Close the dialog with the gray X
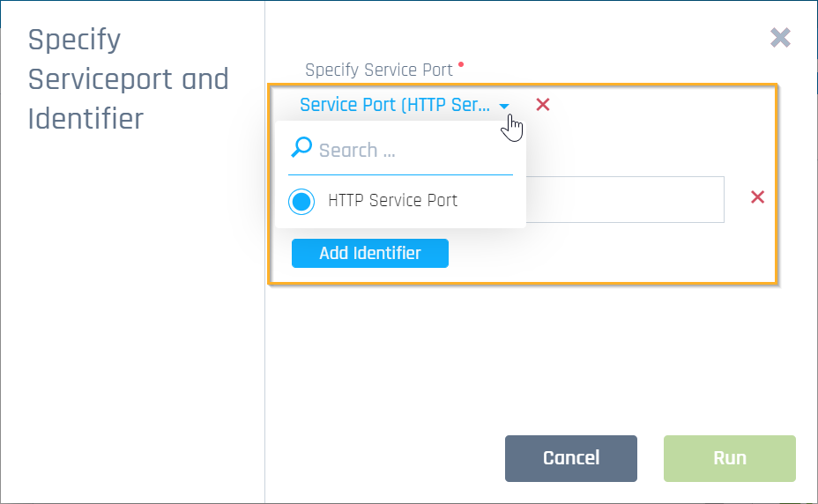 pos(780,37)
